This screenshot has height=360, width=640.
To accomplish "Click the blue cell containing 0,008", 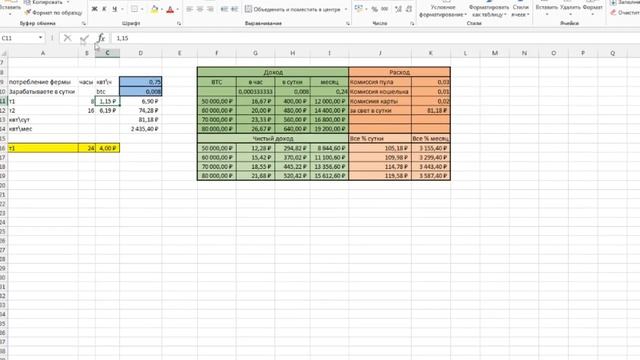I will 141,91.
